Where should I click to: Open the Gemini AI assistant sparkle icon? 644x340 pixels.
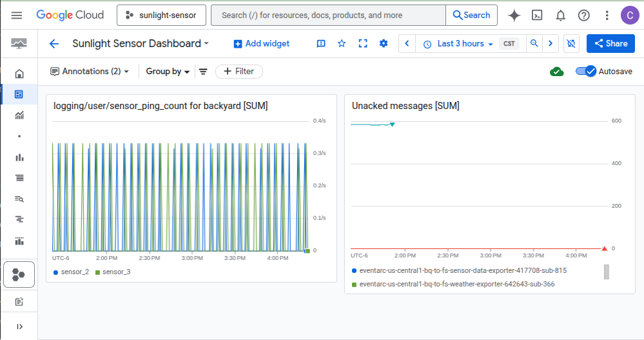[514, 15]
